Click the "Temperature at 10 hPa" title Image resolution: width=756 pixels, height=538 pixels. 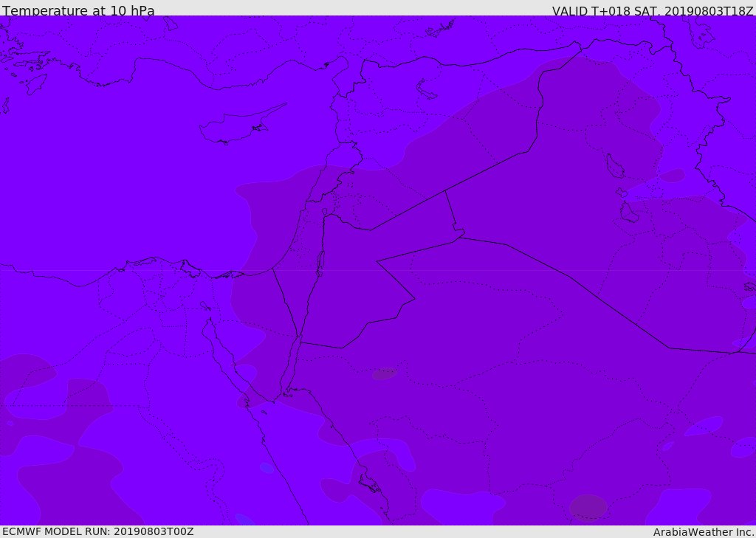78,10
